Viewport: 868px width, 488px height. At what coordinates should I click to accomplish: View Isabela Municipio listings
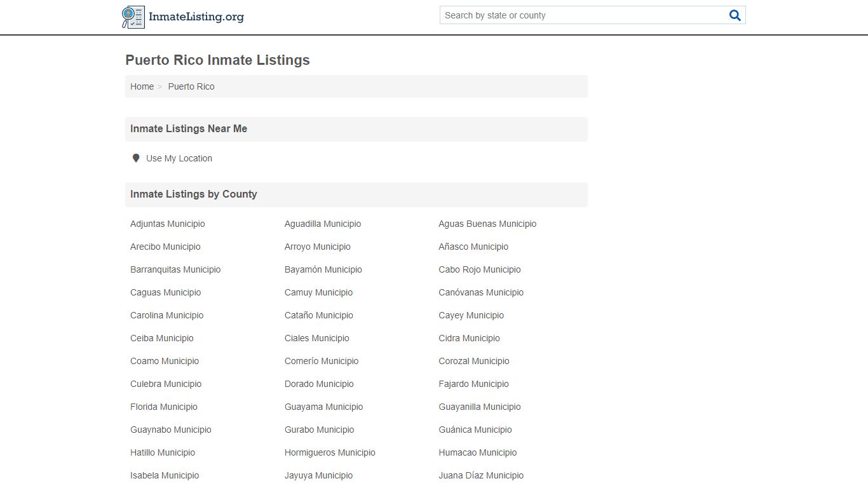click(x=165, y=475)
